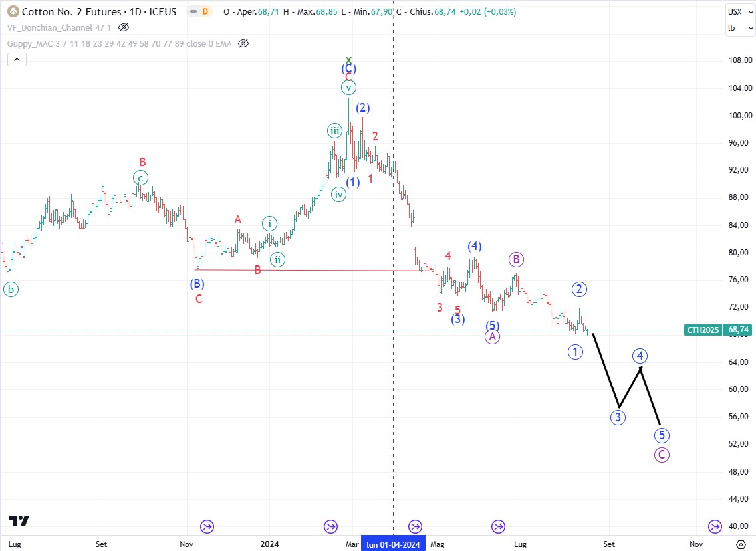The height and width of the screenshot is (551, 756).
Task: Click the open value 68,71
Action: (x=269, y=11)
